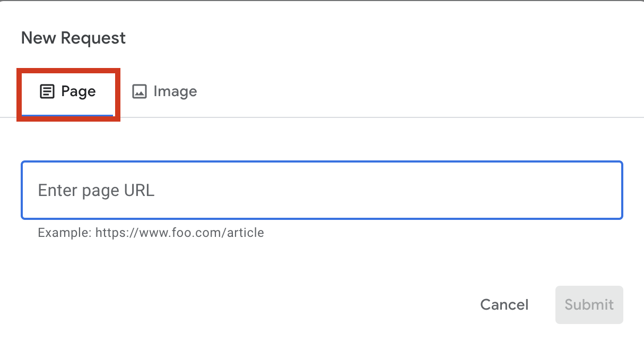Viewport: 644px width, 341px height.
Task: Switch to the Image tab
Action: coord(164,91)
